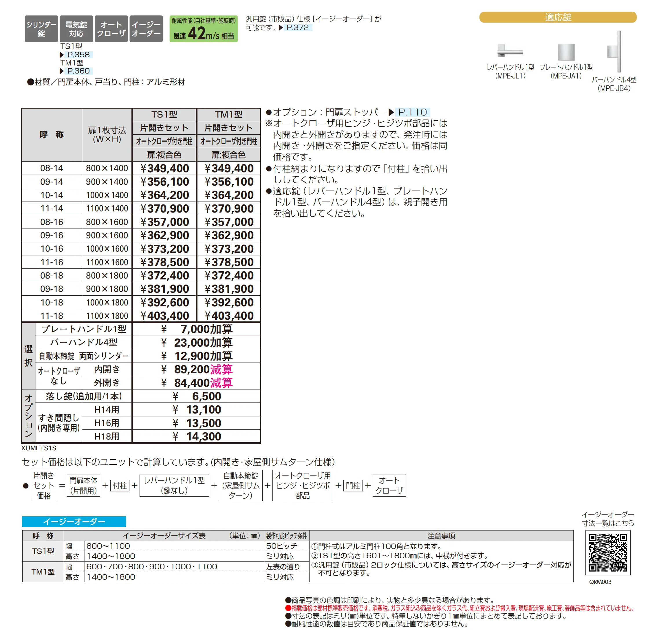This screenshot has width=659, height=644.
Task: Click the H14用 すき間隠し price ¥13,100
Action: tap(196, 410)
